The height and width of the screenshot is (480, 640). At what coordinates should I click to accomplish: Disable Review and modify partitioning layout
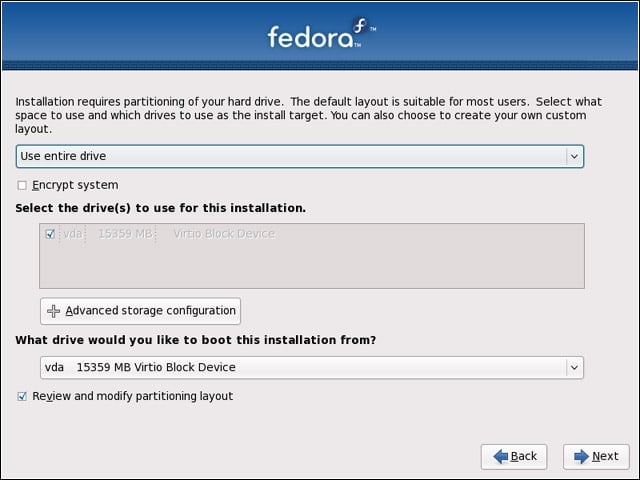[22, 396]
